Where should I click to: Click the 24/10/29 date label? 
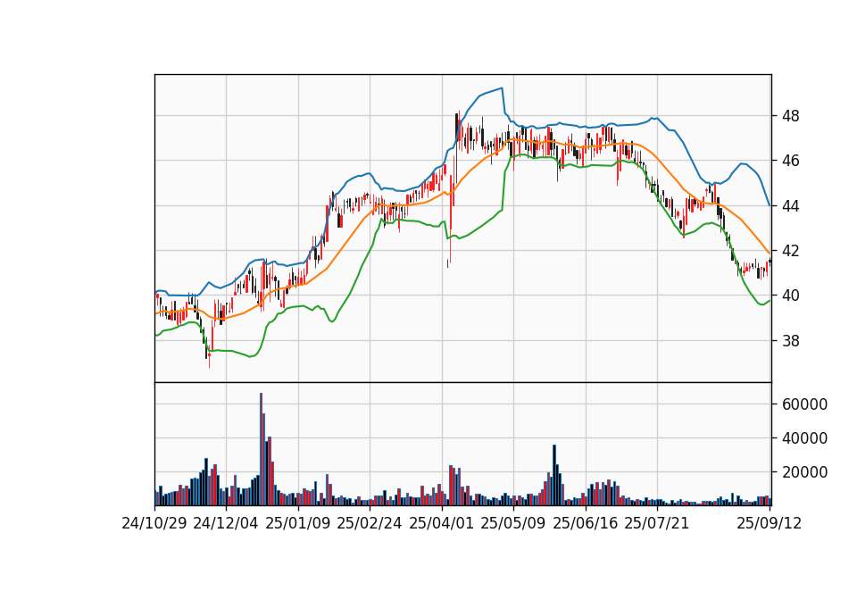click(x=154, y=523)
